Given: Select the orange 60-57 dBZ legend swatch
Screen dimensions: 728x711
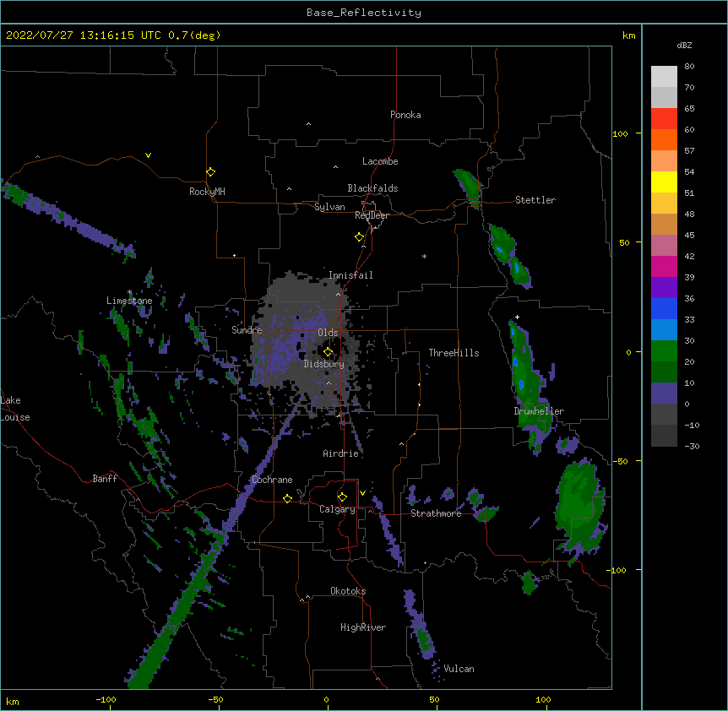Looking at the screenshot, I should click(x=664, y=139).
